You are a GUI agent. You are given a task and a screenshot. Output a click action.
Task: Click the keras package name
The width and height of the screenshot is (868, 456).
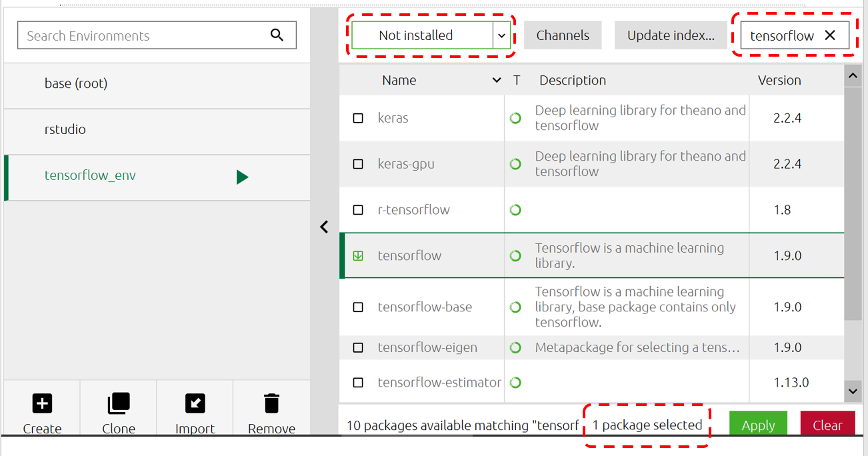(x=393, y=118)
